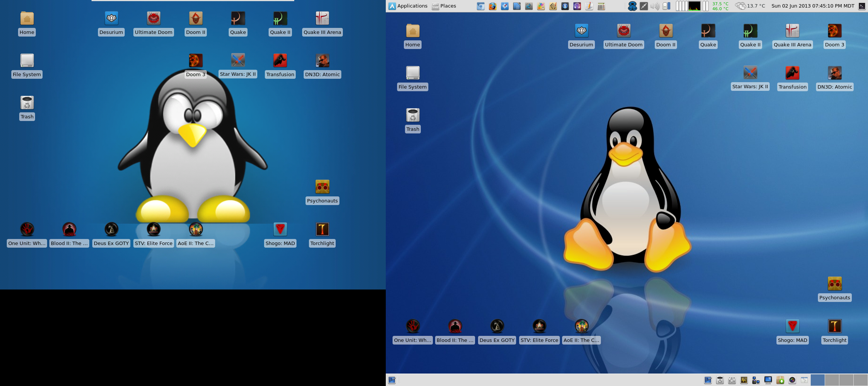
Task: Launch Ultimate Doom on the right monitor
Action: [x=624, y=36]
